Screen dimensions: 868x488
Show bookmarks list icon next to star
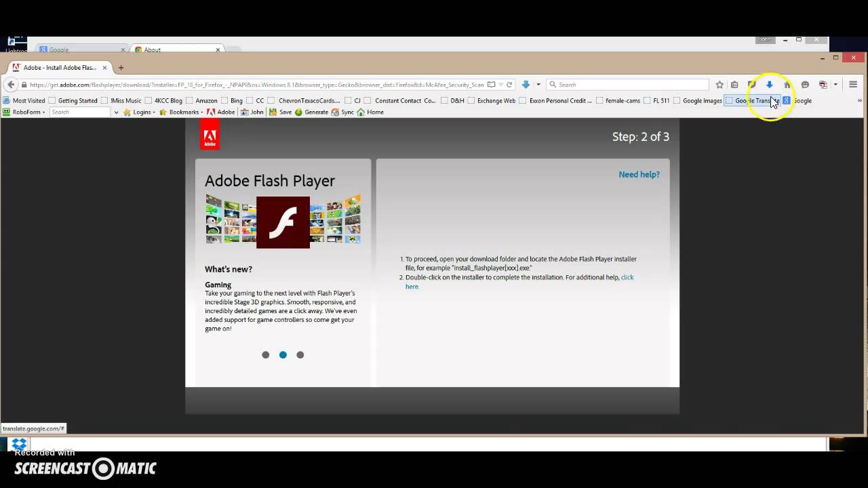734,85
